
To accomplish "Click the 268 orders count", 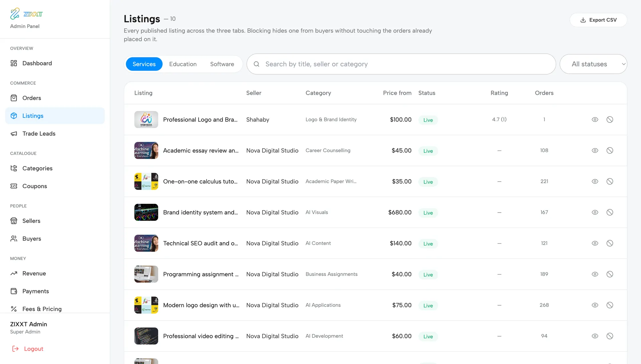I will [544, 305].
